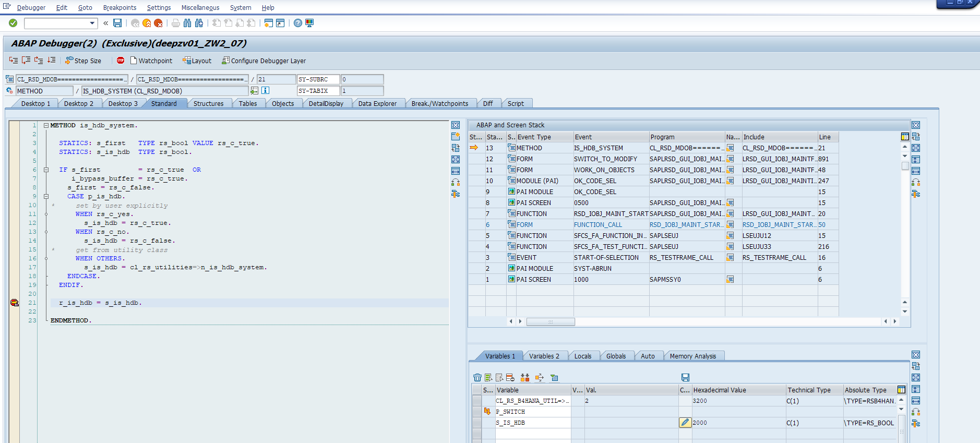The height and width of the screenshot is (443, 980).
Task: Select row checkbox for P_SWITCH variable
Action: pyautogui.click(x=476, y=412)
